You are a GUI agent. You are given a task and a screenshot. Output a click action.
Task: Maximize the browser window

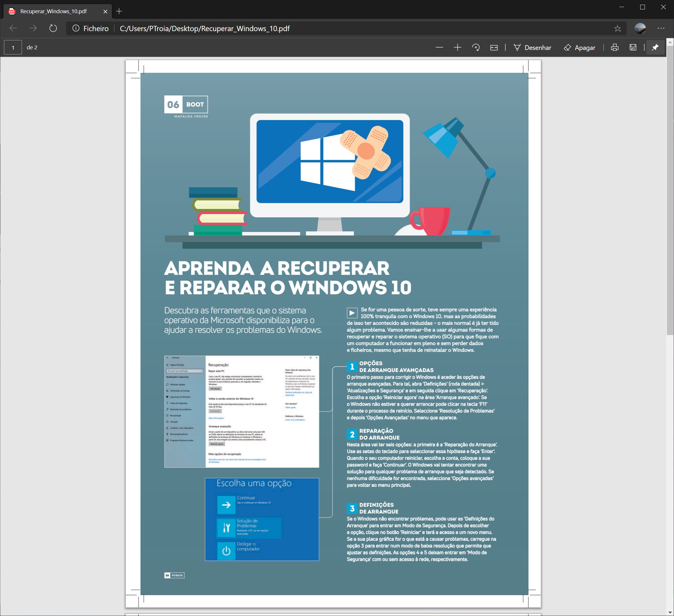642,7
